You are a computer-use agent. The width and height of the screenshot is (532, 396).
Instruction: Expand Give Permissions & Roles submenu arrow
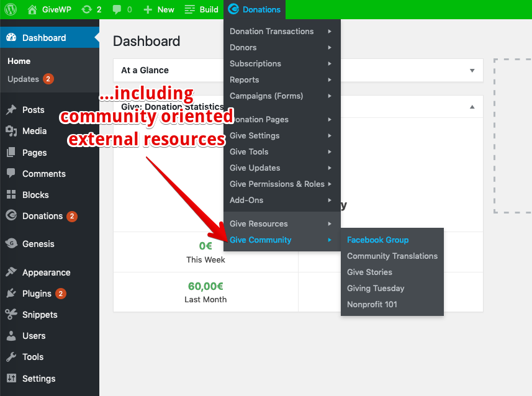330,184
